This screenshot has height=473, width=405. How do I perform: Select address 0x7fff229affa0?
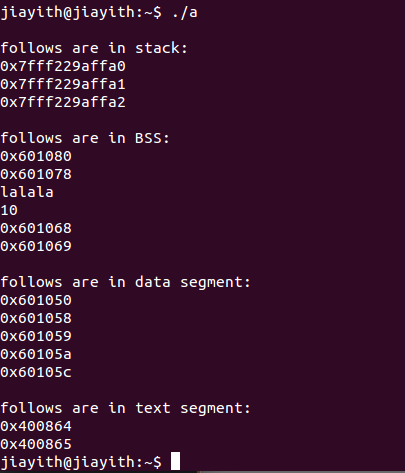pyautogui.click(x=63, y=66)
